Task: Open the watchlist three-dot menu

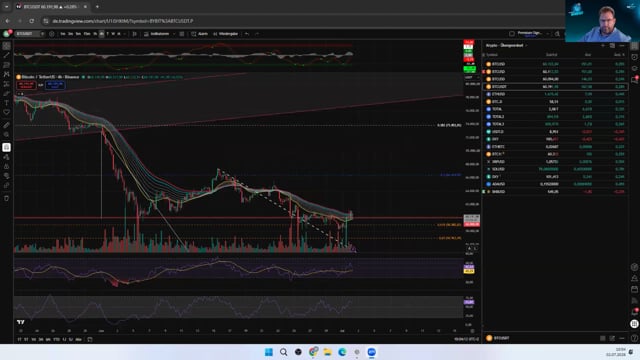Action: [621, 45]
